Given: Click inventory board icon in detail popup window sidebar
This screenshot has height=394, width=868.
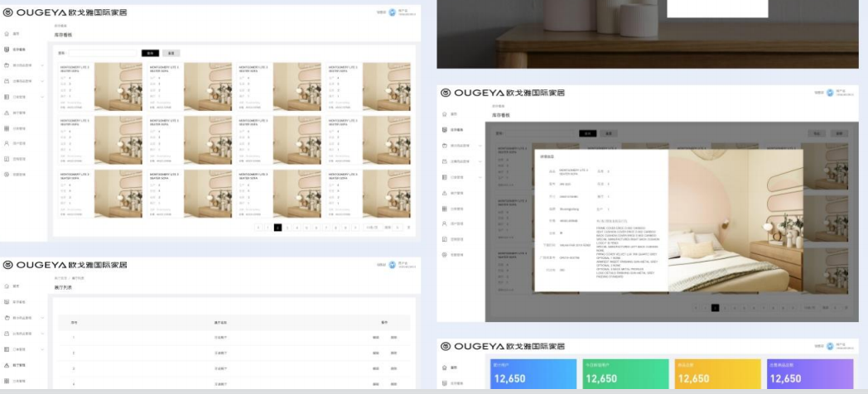Looking at the screenshot, I should (445, 129).
